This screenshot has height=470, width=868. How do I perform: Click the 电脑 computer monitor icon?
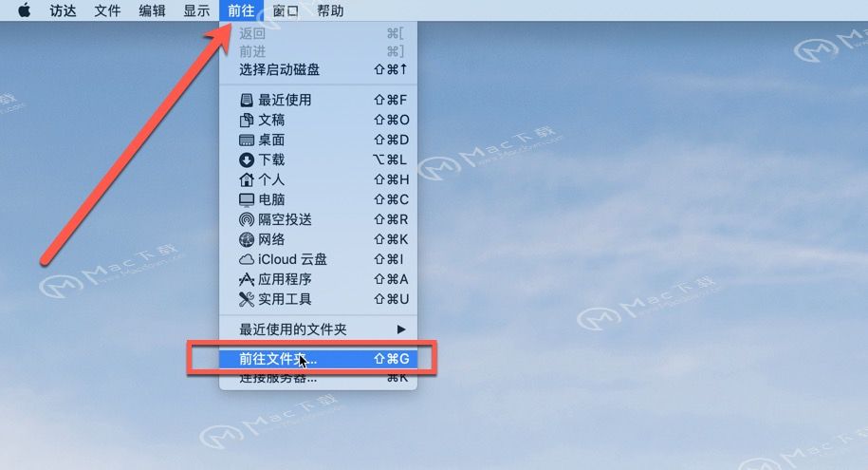(x=247, y=199)
